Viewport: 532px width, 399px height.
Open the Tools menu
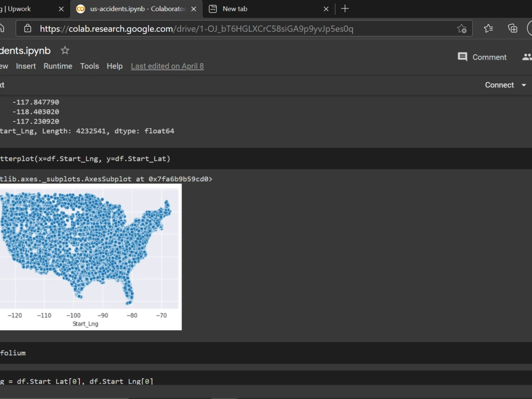89,66
